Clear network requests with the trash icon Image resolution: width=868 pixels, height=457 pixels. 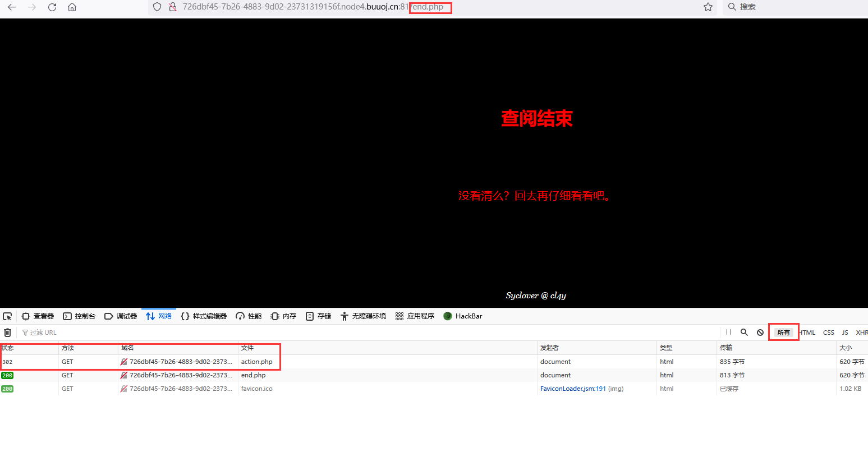(7, 332)
